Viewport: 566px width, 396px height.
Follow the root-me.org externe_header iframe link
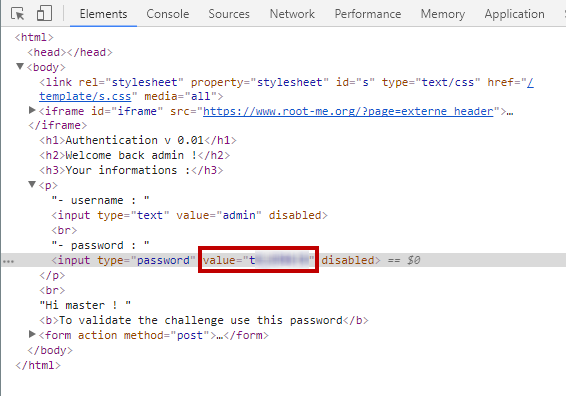pos(348,111)
